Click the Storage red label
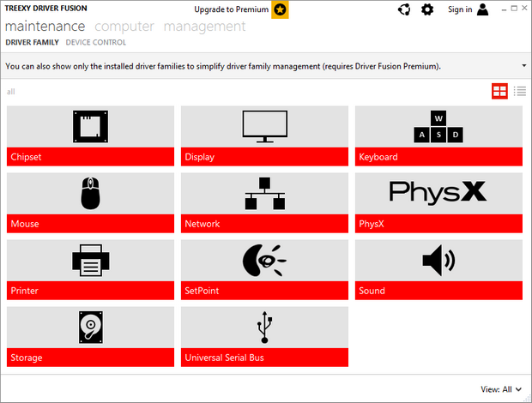Image resolution: width=532 pixels, height=403 pixels. tap(90, 358)
